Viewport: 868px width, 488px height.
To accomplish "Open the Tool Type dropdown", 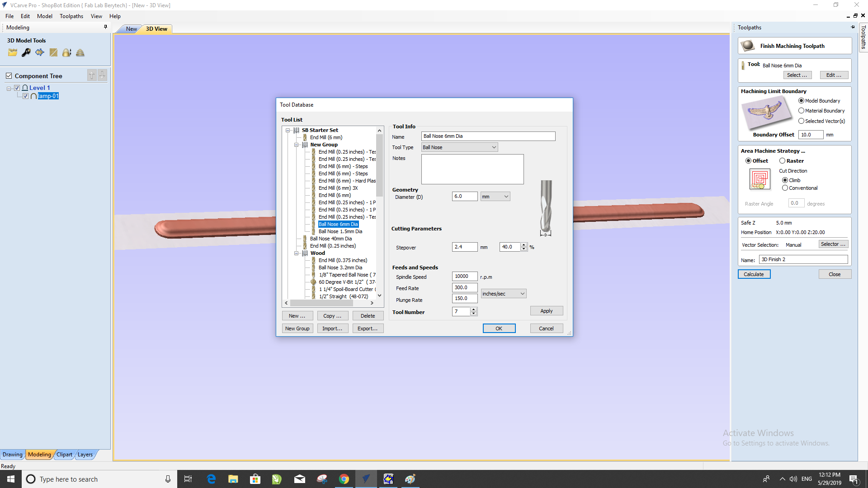I will coord(459,147).
